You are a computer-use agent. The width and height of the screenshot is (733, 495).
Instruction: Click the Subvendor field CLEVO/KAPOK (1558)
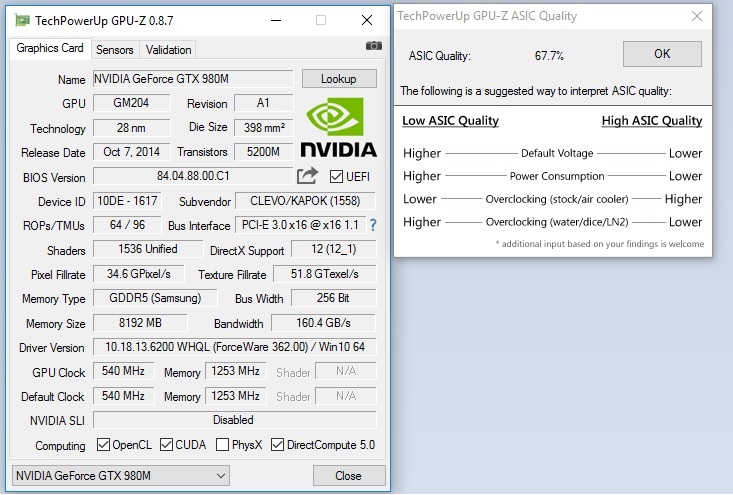[x=305, y=201]
